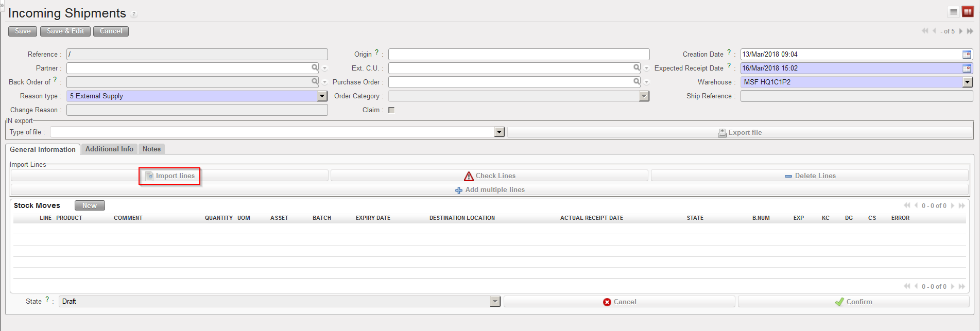The height and width of the screenshot is (331, 980).
Task: Open the Creation Date calendar picker
Action: (967, 55)
